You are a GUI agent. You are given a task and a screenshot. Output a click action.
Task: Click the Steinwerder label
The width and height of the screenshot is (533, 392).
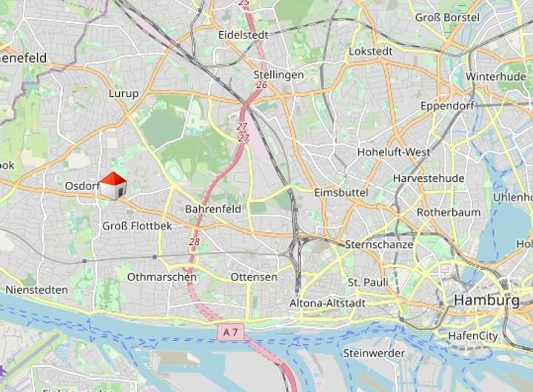pos(374,354)
